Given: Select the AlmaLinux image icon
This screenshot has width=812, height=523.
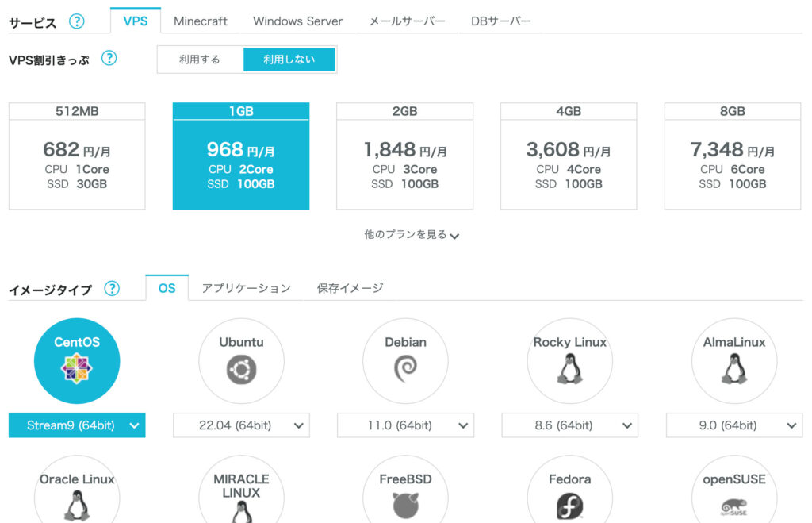Looking at the screenshot, I should (734, 361).
